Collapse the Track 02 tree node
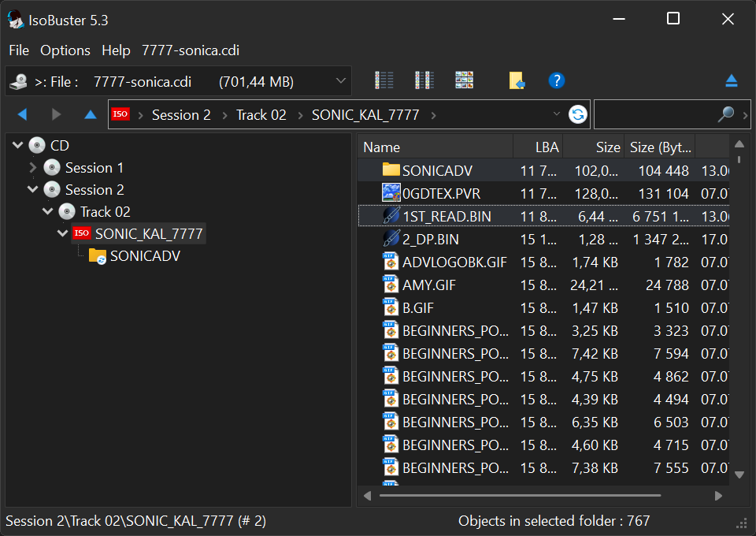Viewport: 756px width, 536px height. 47,212
